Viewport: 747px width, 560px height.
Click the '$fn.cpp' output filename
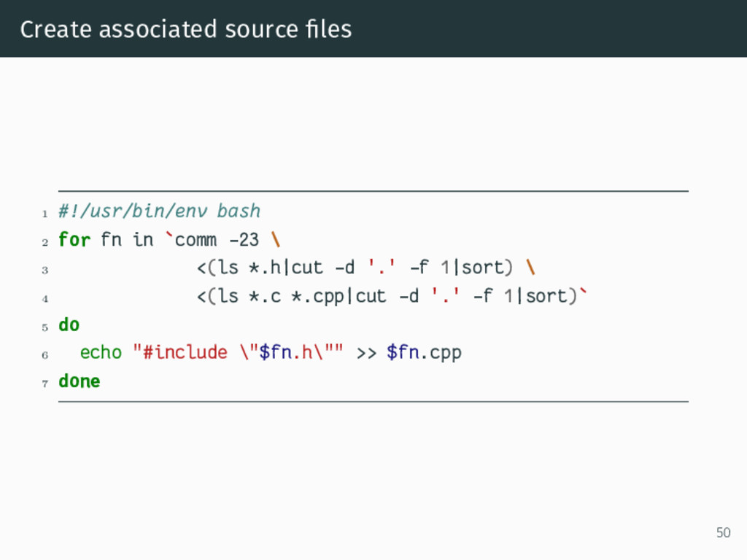[424, 353]
